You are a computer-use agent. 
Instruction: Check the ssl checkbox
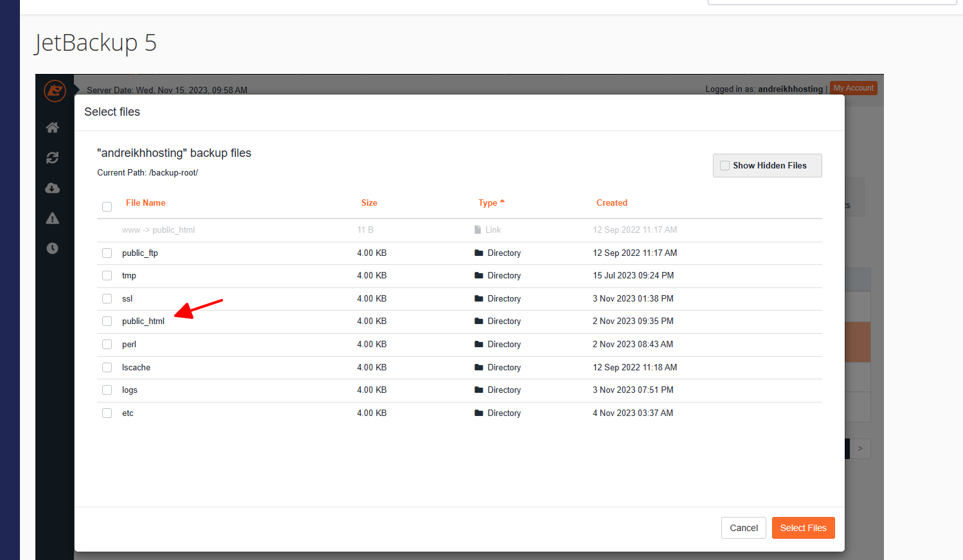coord(107,298)
